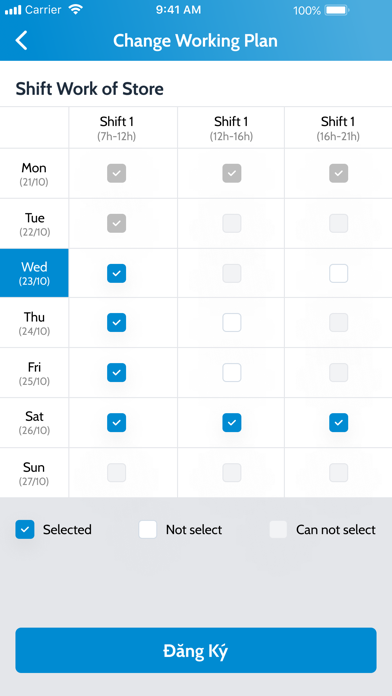Uncheck Thu 7h-12h shift checkbox

pyautogui.click(x=116, y=323)
